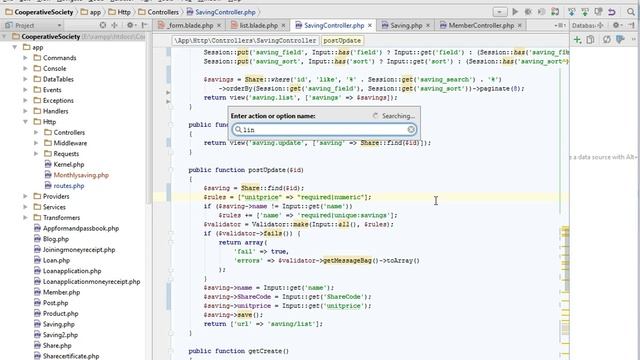This screenshot has width=640, height=360.
Task: Click the Database panel add data source icon
Action: coord(577,40)
